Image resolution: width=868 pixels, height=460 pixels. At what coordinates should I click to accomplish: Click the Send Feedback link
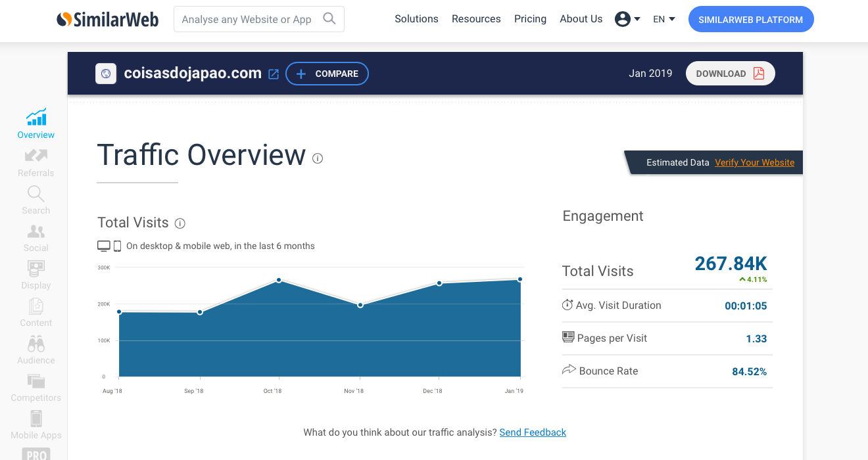pos(533,432)
